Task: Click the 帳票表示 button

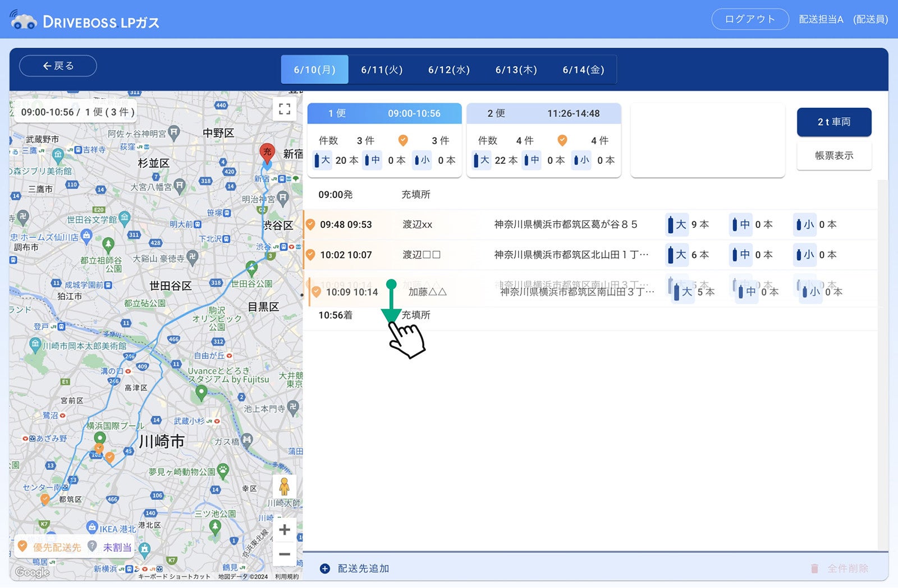Action: pos(834,156)
